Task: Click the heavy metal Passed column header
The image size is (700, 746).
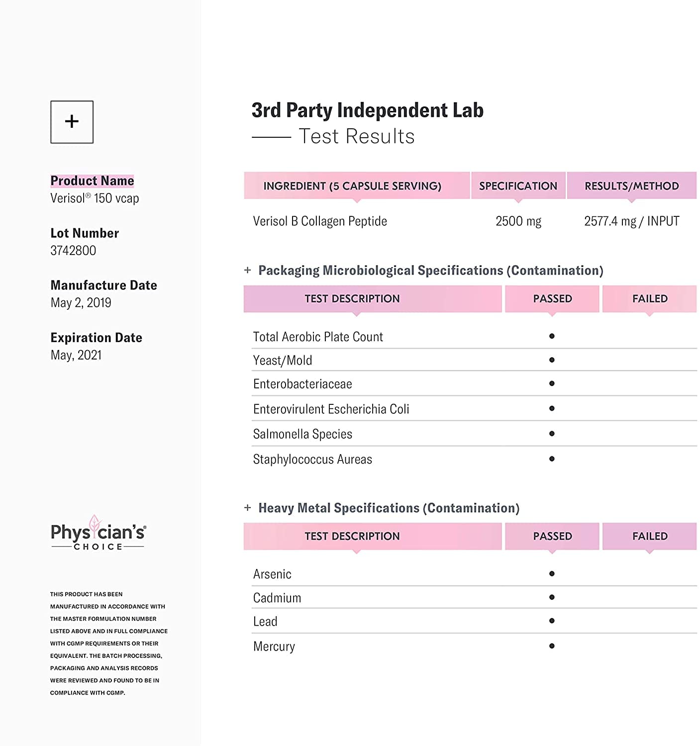Action: [x=552, y=536]
